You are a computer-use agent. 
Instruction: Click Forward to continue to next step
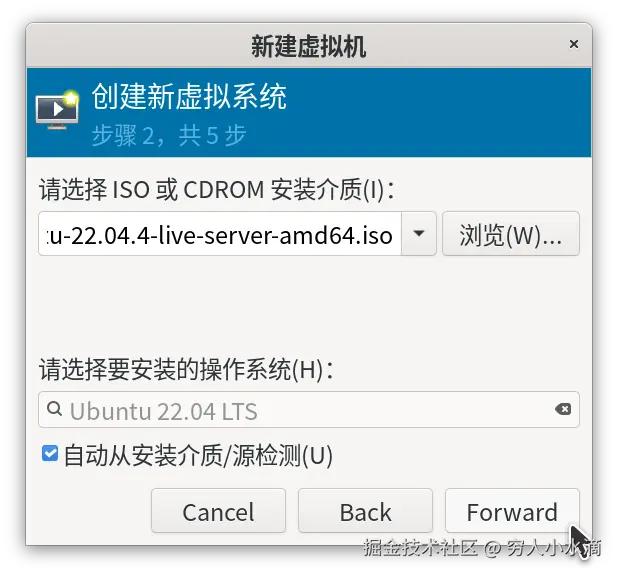pos(512,511)
